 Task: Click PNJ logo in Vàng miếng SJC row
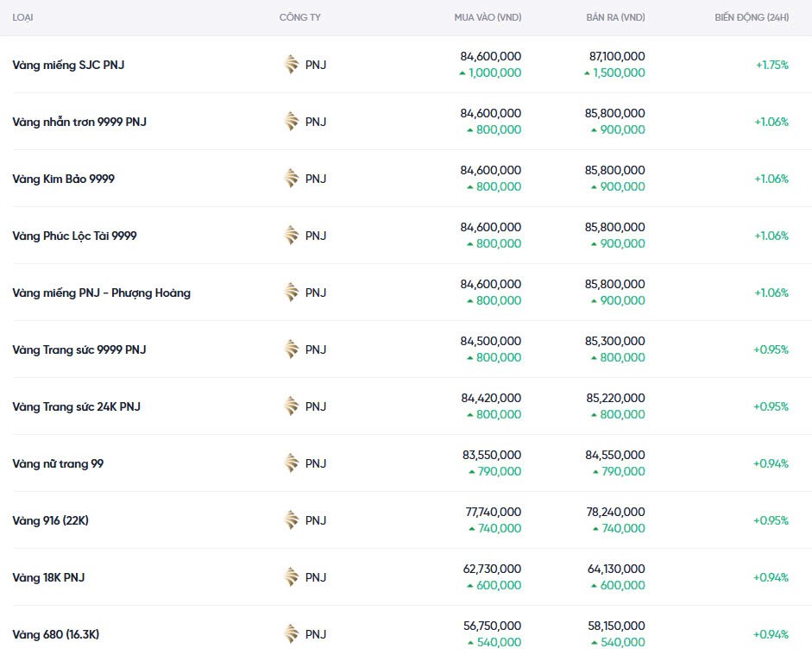292,65
